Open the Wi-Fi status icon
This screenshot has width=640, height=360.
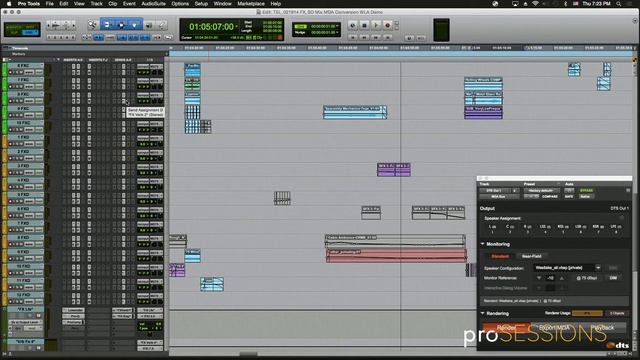(x=535, y=4)
